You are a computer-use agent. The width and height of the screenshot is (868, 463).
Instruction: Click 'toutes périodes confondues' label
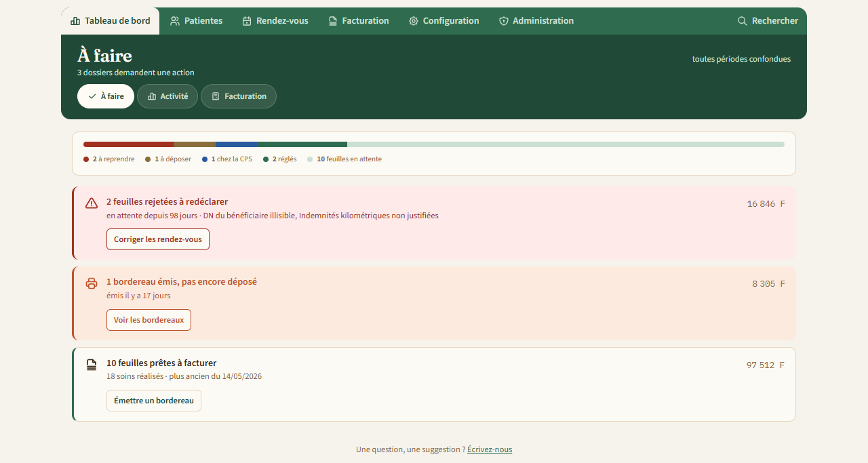tap(741, 59)
